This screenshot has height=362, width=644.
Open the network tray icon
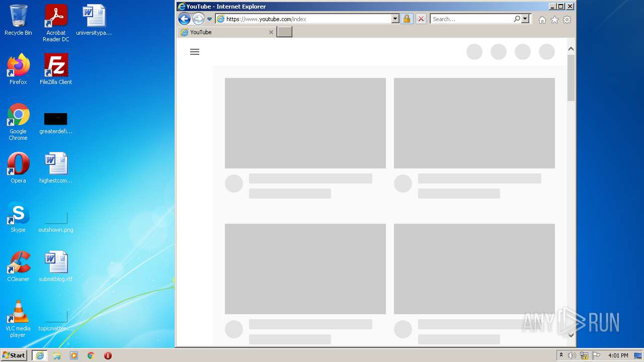(x=584, y=355)
